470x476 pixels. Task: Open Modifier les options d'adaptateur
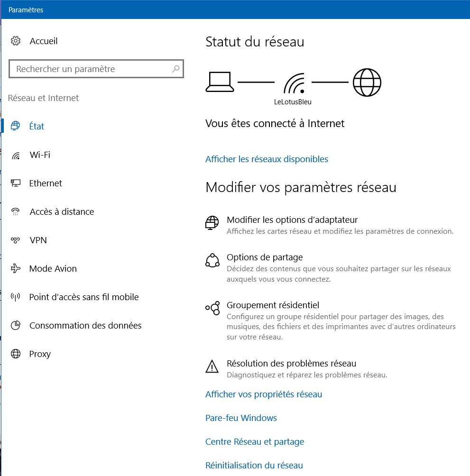point(292,220)
